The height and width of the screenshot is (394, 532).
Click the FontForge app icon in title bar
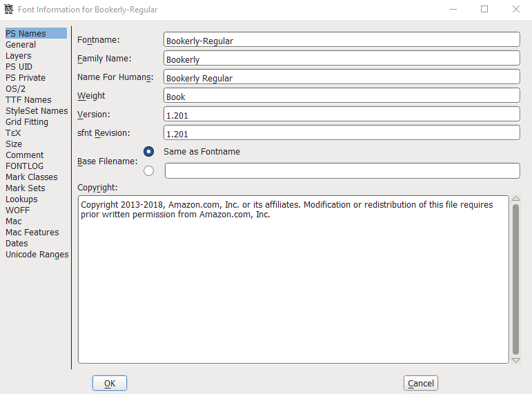[x=9, y=9]
